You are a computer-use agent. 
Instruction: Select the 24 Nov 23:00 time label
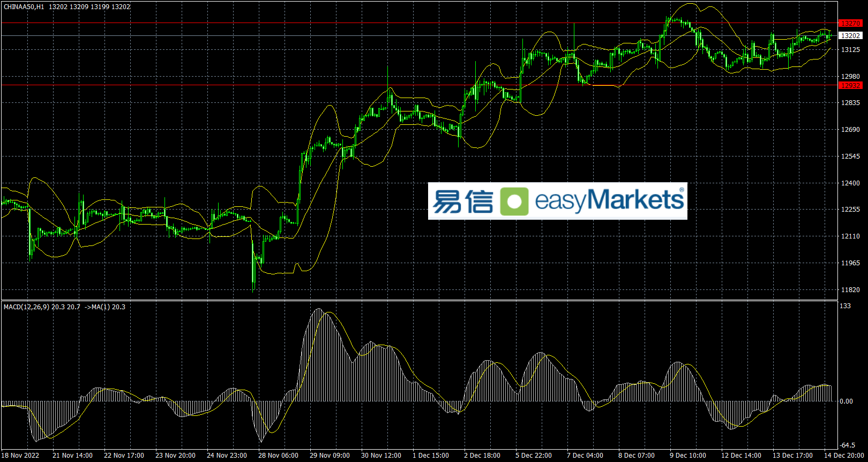click(227, 456)
